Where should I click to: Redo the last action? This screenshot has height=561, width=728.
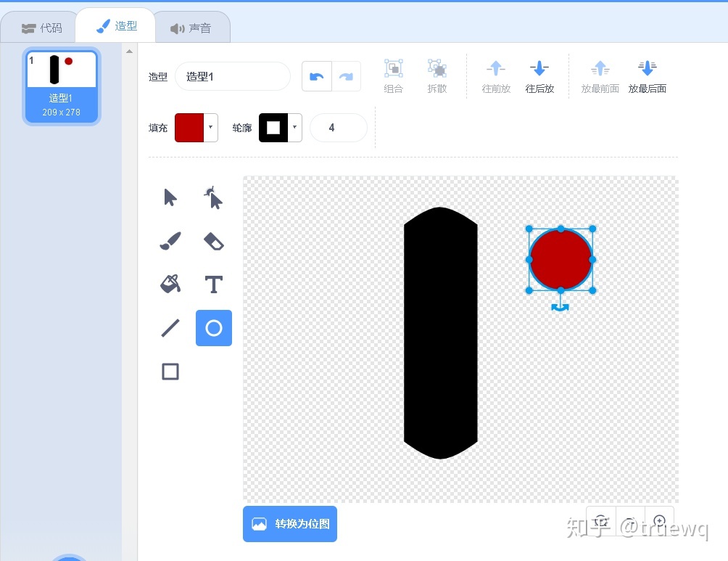point(347,76)
